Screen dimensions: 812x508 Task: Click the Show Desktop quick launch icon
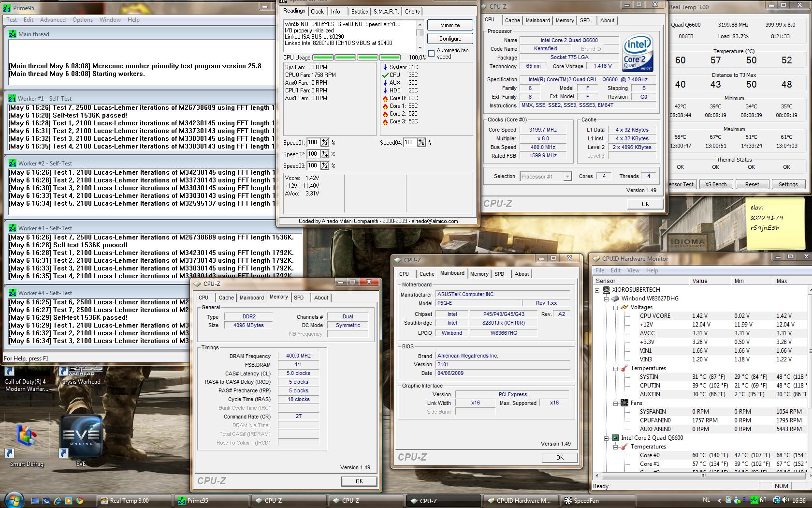coord(35,501)
